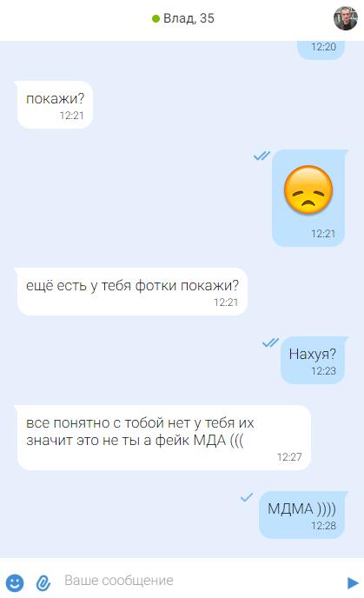Select message все понятно с тобой
Viewport: 364px width, 598px height.
point(164,438)
